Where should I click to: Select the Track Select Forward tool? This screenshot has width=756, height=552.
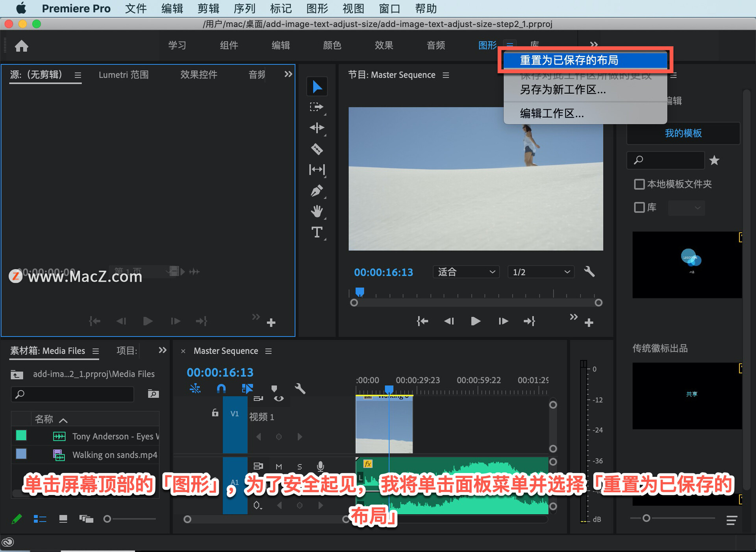(x=317, y=107)
